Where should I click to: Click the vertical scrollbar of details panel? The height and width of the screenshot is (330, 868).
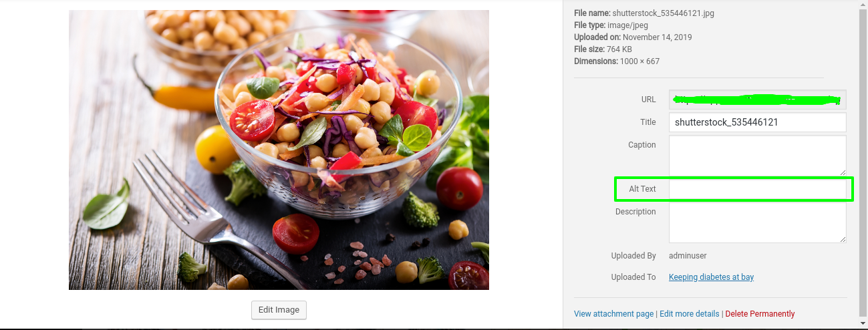(863, 160)
